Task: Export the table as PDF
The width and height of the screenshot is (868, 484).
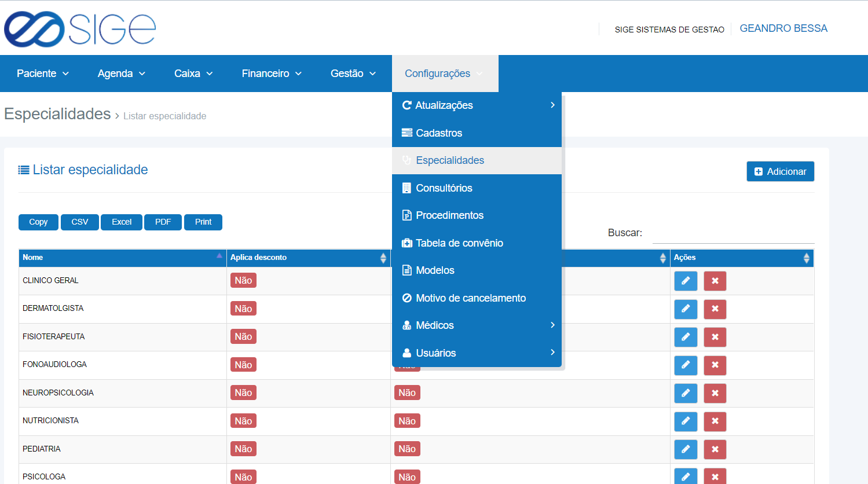Action: (x=163, y=222)
